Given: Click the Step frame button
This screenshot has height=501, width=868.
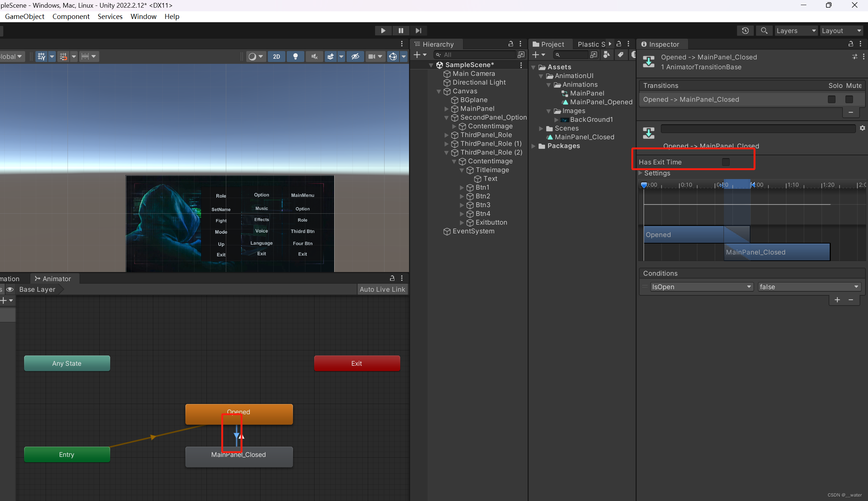Looking at the screenshot, I should tap(418, 31).
